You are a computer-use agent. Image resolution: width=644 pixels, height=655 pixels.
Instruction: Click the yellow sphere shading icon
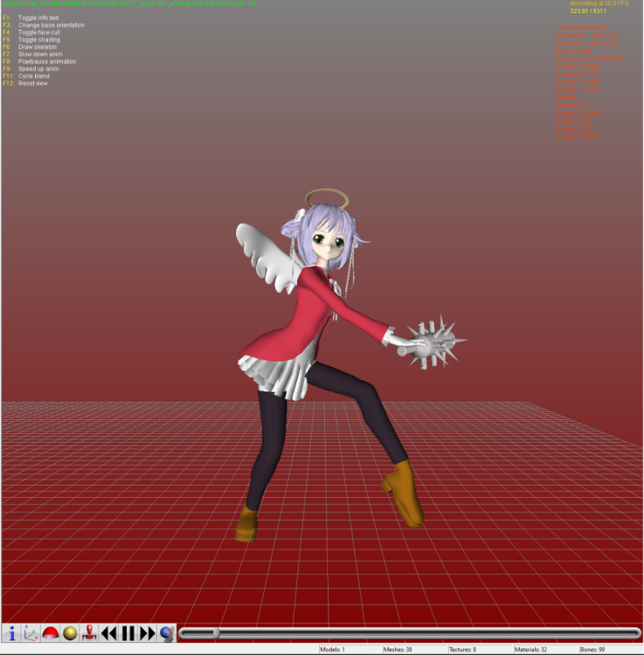pyautogui.click(x=70, y=633)
